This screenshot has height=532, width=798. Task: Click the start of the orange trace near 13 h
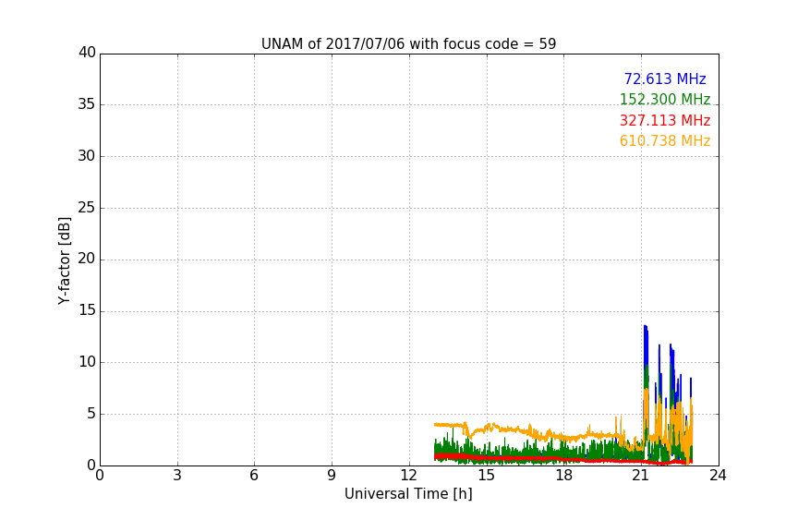[x=435, y=425]
